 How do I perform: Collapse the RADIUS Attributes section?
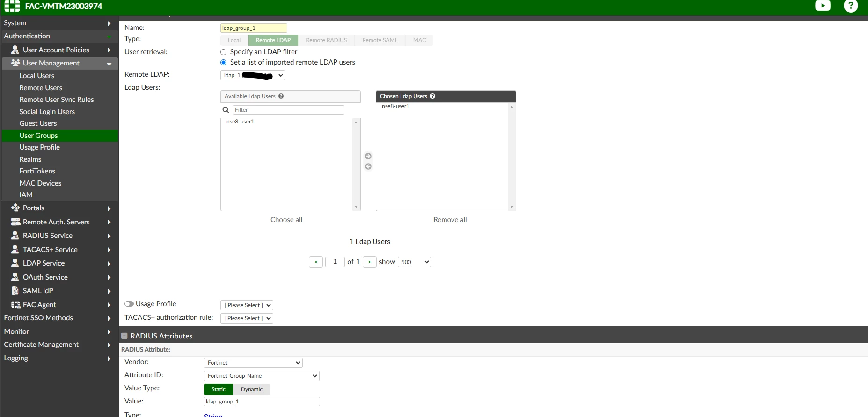(124, 336)
